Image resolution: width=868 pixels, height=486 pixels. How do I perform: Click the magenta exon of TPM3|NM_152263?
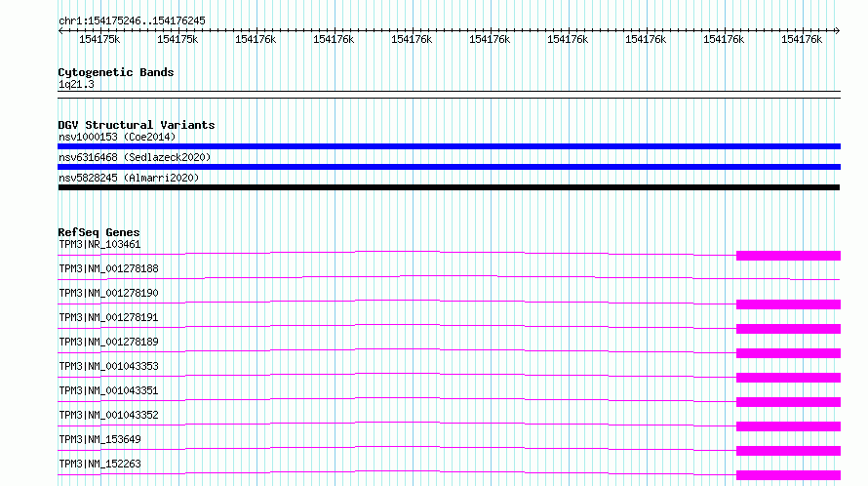[788, 475]
